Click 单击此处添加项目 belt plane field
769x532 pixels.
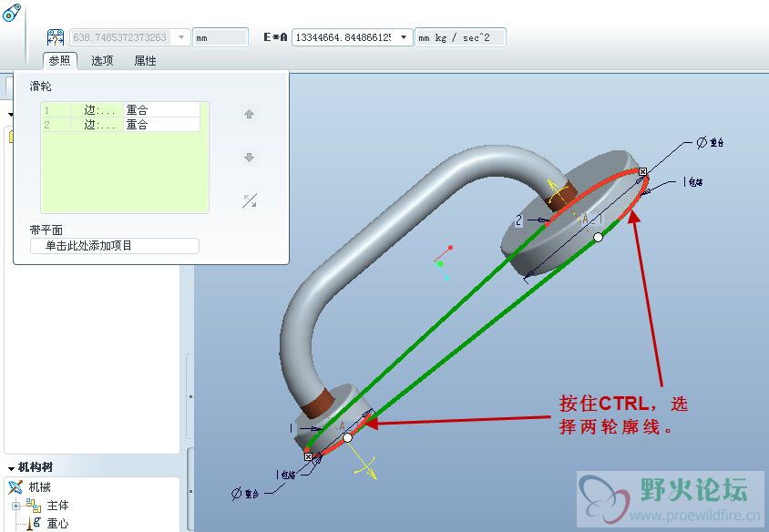point(115,246)
